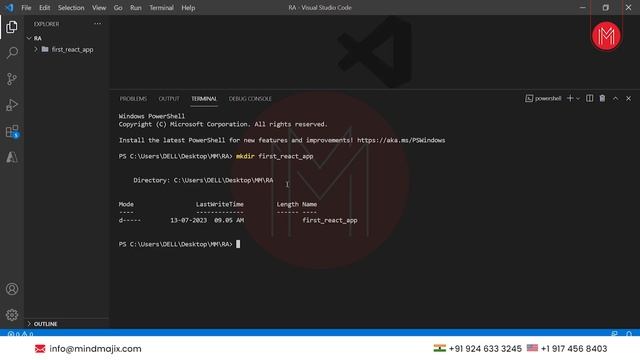Viewport: 640px width, 360px height.
Task: Open the Explorer view in activity bar
Action: (x=12, y=27)
